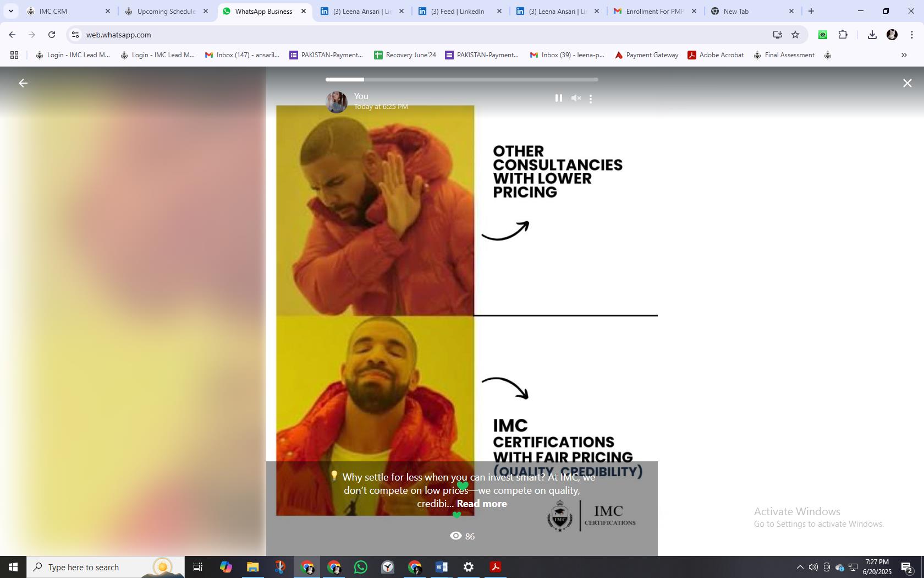View status viewers count eye icon
Image resolution: width=924 pixels, height=578 pixels.
[456, 536]
